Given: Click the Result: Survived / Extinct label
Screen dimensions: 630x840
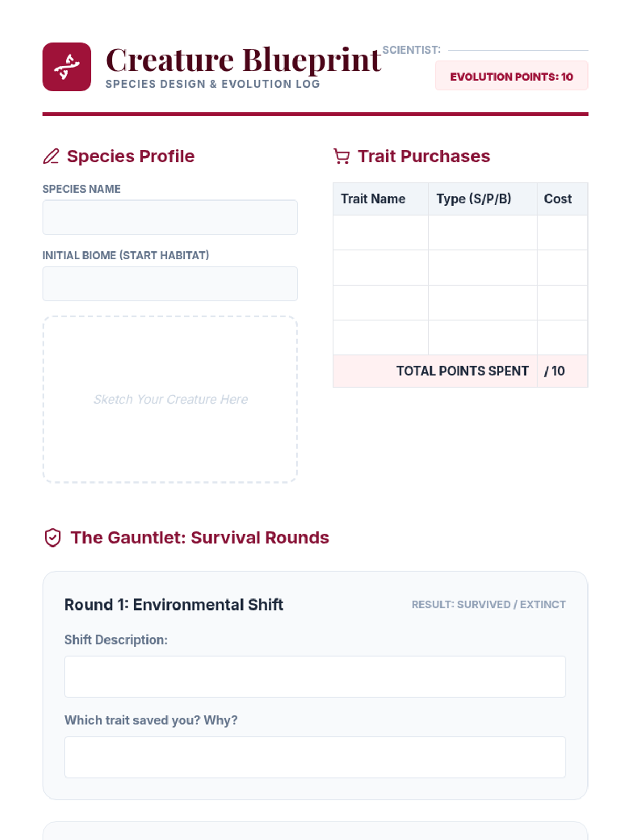Looking at the screenshot, I should (x=488, y=605).
